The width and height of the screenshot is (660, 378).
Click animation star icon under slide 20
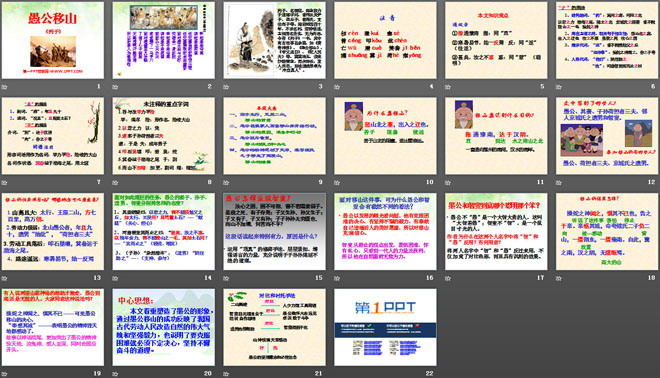point(115,373)
